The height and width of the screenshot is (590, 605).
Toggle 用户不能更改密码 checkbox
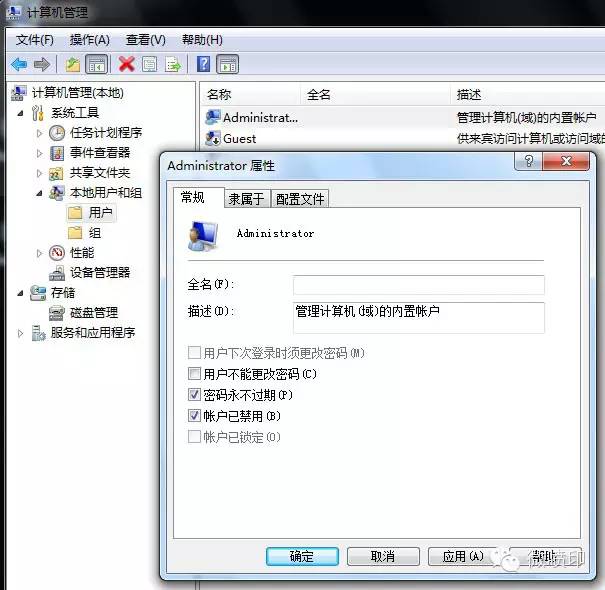click(194, 374)
